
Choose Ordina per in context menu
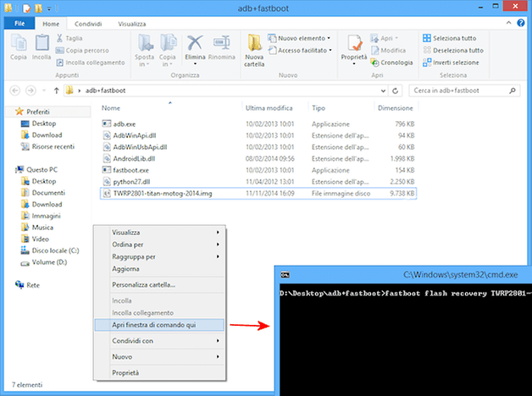click(x=159, y=245)
